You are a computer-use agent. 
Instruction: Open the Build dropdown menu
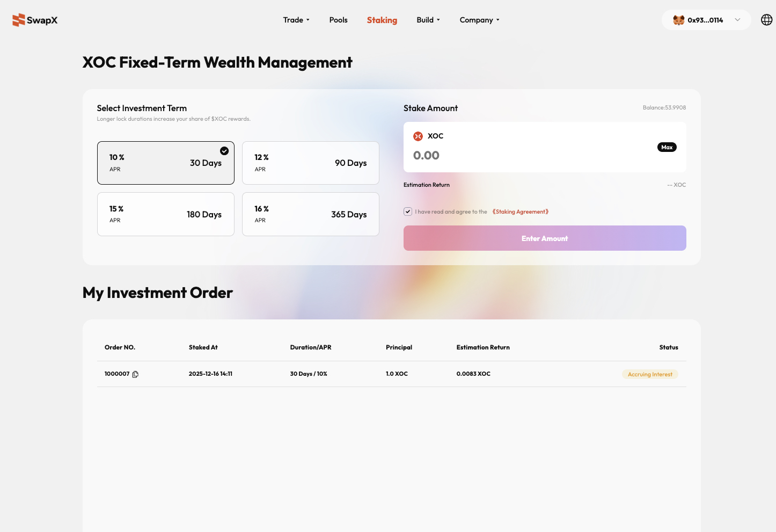pyautogui.click(x=428, y=20)
